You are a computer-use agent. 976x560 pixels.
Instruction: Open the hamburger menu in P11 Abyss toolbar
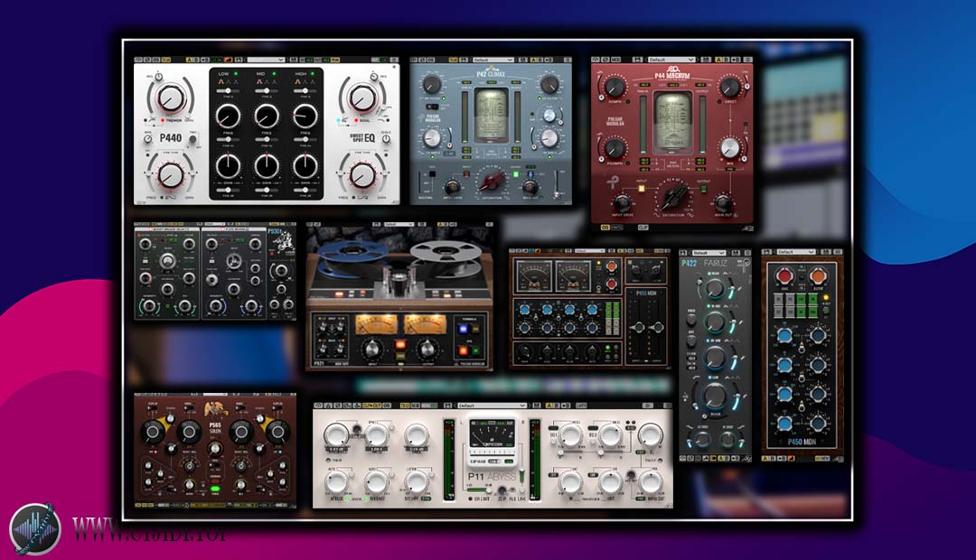[x=668, y=406]
